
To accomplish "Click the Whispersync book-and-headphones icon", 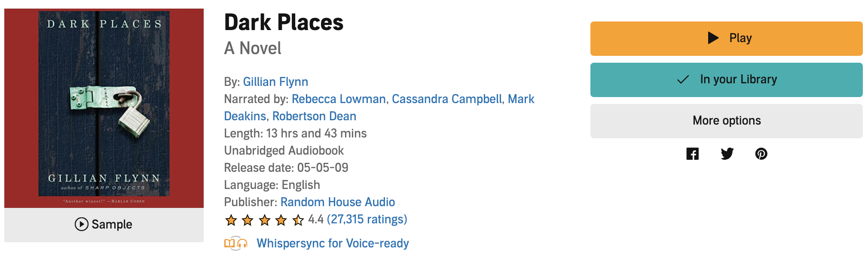I will click(236, 244).
